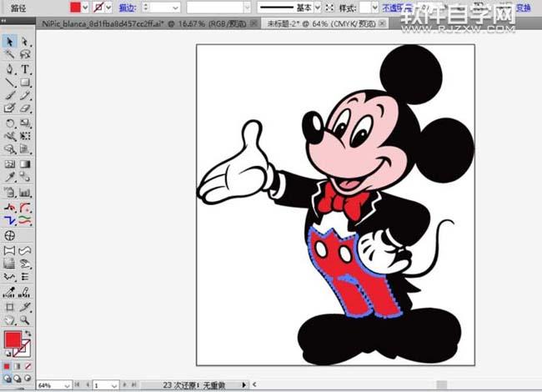Select the Paintbrush tool
542x392 pixels.
tap(9, 95)
